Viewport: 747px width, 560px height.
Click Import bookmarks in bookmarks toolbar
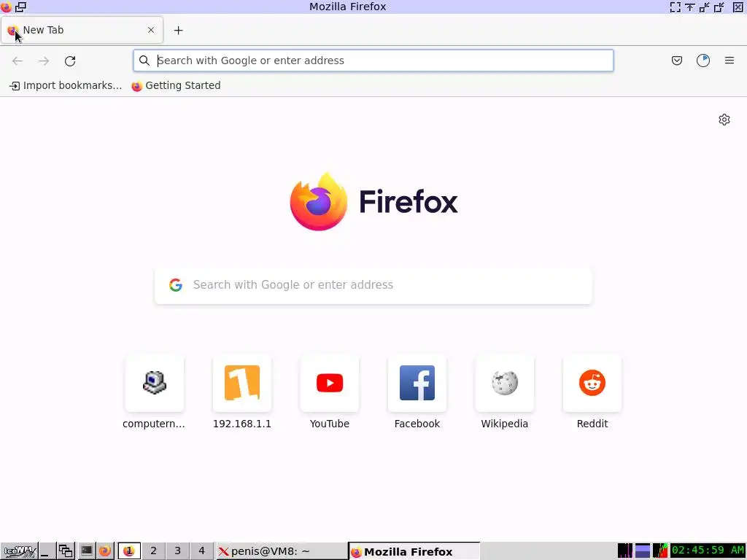coord(66,86)
